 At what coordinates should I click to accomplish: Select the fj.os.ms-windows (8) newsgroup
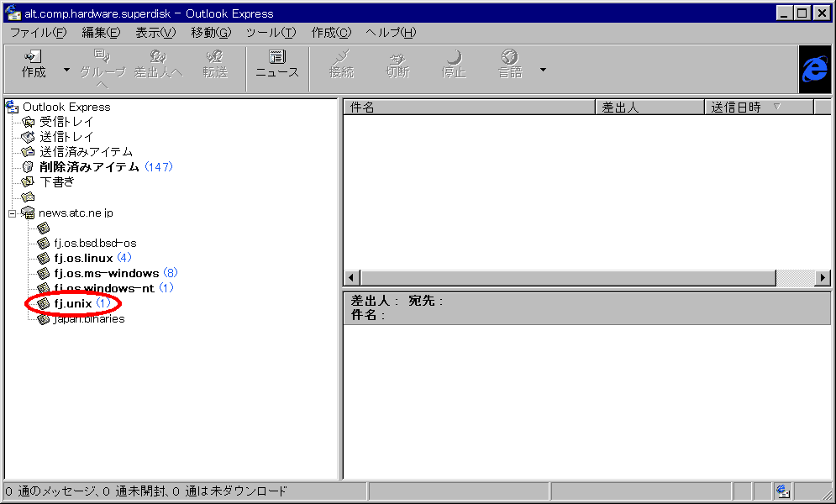[x=115, y=273]
